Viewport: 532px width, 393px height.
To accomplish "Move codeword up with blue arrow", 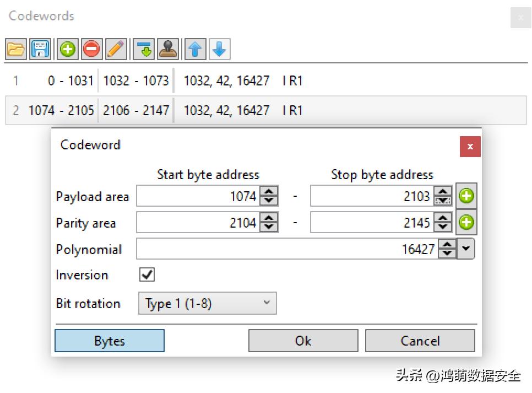I will [x=195, y=49].
